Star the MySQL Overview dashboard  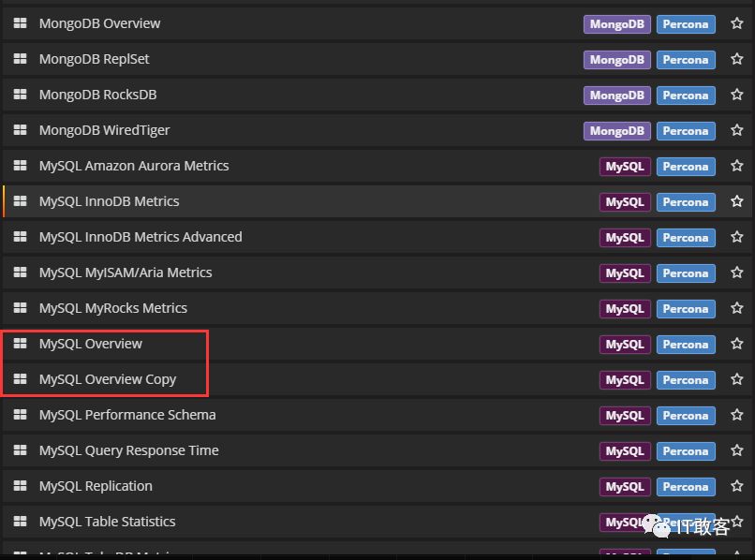736,344
